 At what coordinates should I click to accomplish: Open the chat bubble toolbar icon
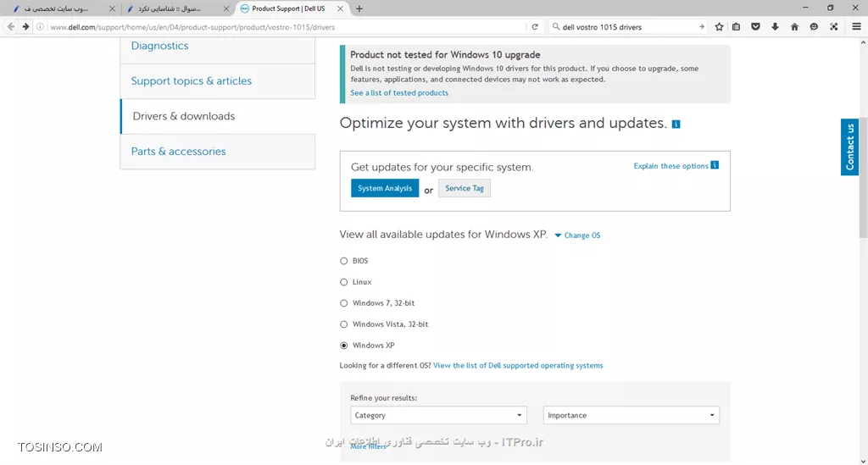tap(814, 26)
